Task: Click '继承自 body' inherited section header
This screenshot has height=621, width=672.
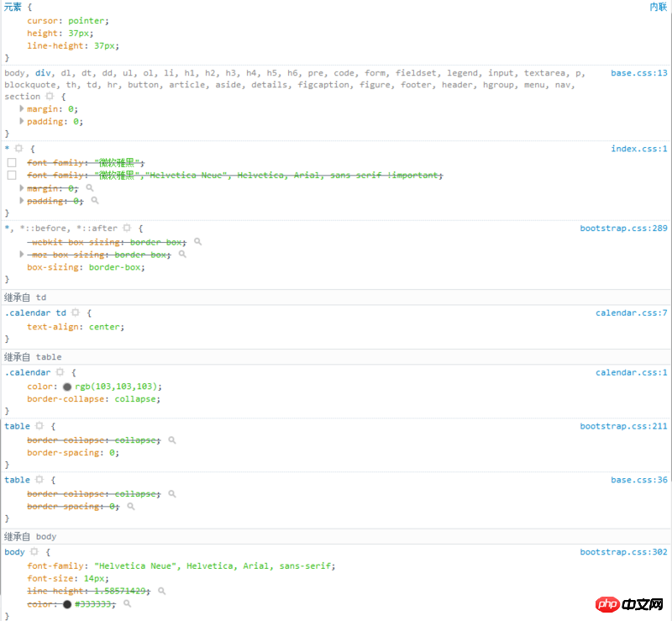Action: (x=30, y=536)
